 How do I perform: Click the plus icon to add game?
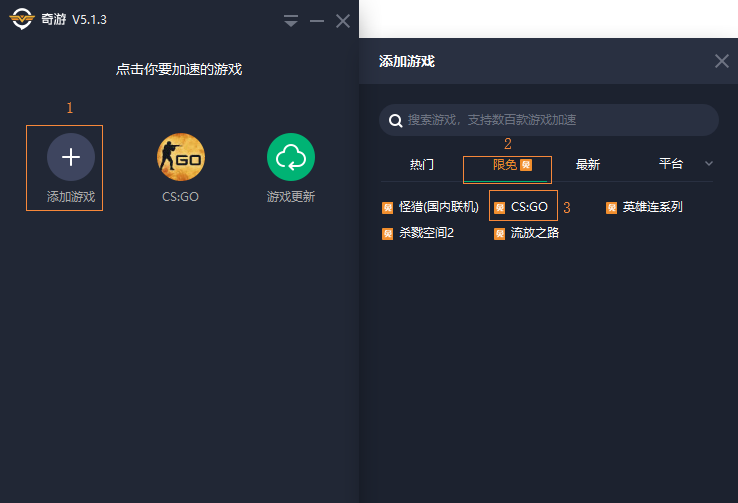tap(71, 157)
